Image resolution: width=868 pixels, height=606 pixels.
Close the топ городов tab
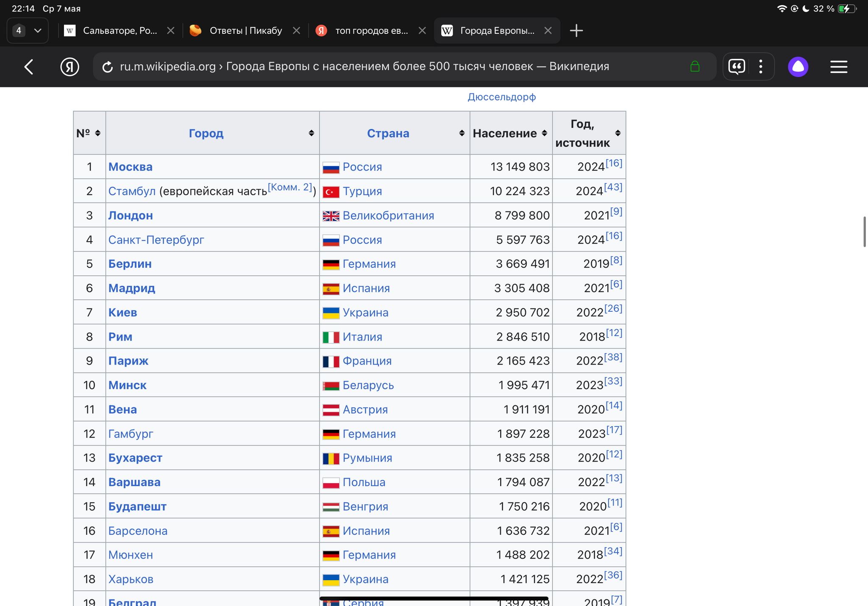422,30
